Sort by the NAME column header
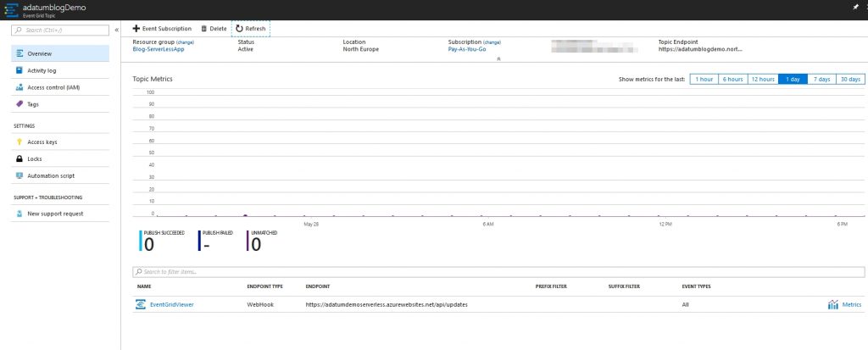Image resolution: width=868 pixels, height=350 pixels. coord(144,287)
